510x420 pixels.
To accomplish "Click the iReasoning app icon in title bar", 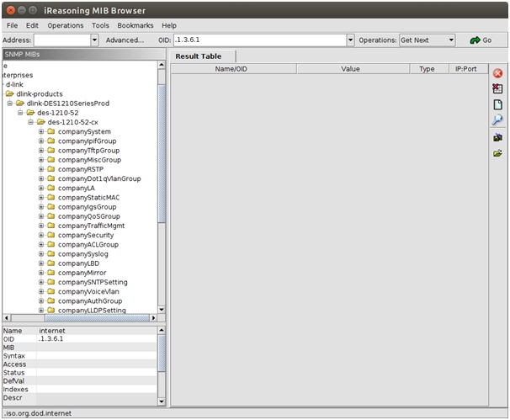I will pos(8,9).
